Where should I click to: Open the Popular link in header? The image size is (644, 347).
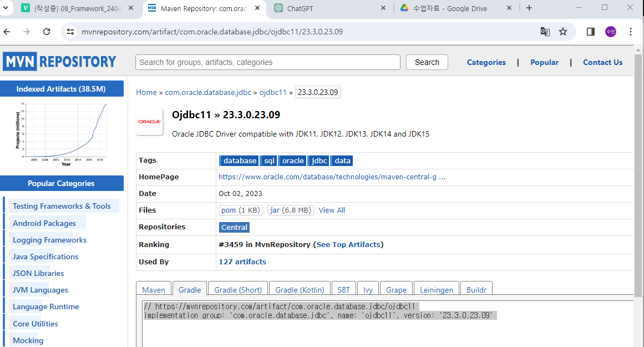[544, 63]
